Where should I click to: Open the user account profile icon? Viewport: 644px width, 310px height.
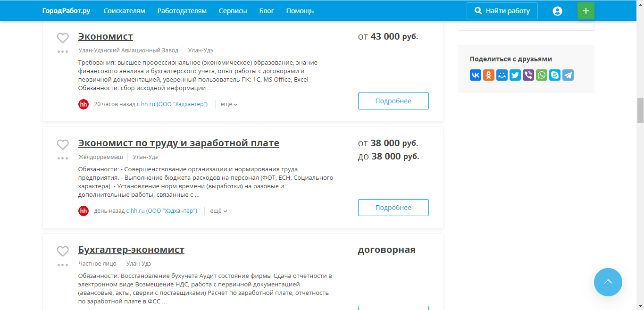(x=557, y=11)
